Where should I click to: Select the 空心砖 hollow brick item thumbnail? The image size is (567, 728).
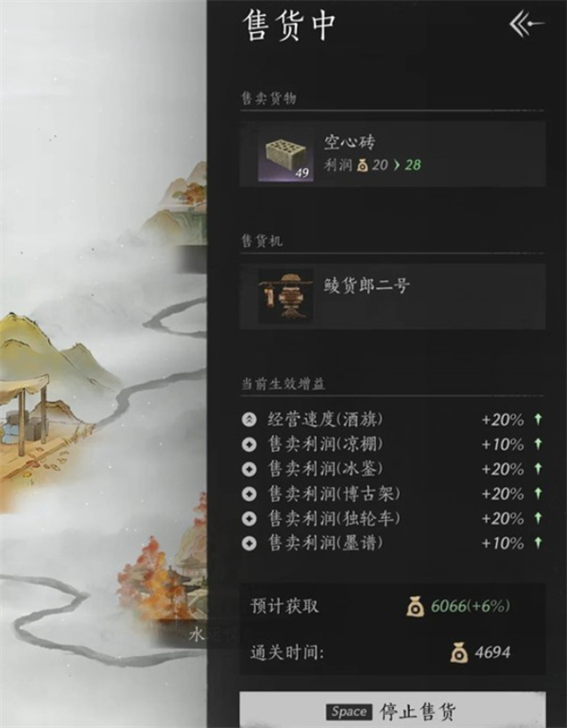click(285, 156)
